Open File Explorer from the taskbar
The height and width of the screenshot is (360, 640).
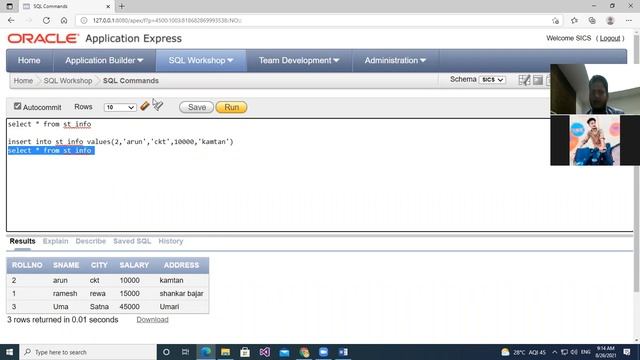coord(225,352)
